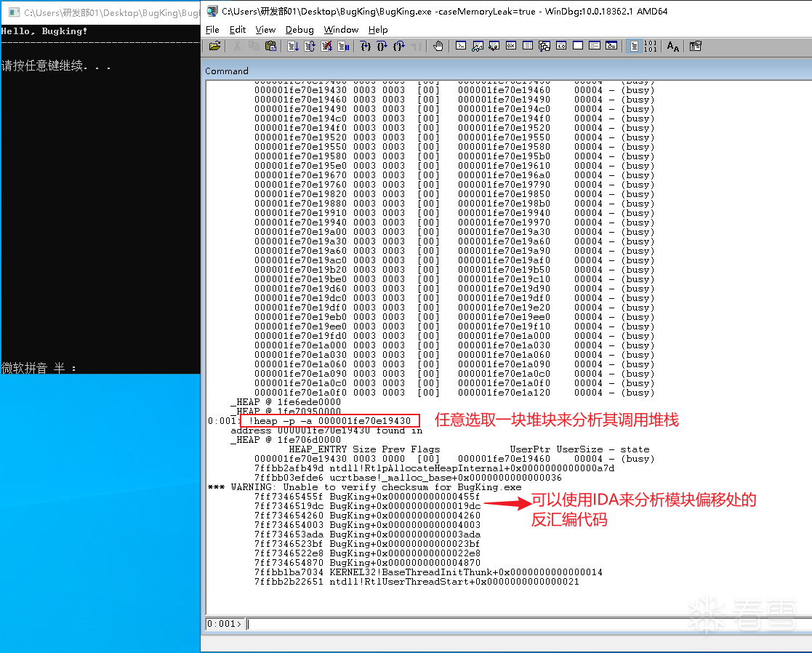The image size is (812, 653).
Task: Click the Break execution icon
Action: 343,46
